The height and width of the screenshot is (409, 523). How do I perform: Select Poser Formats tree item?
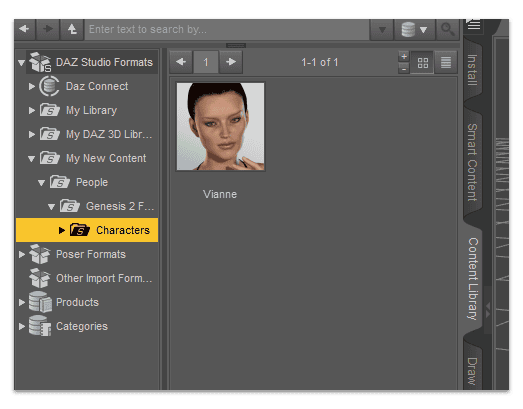pyautogui.click(x=91, y=254)
